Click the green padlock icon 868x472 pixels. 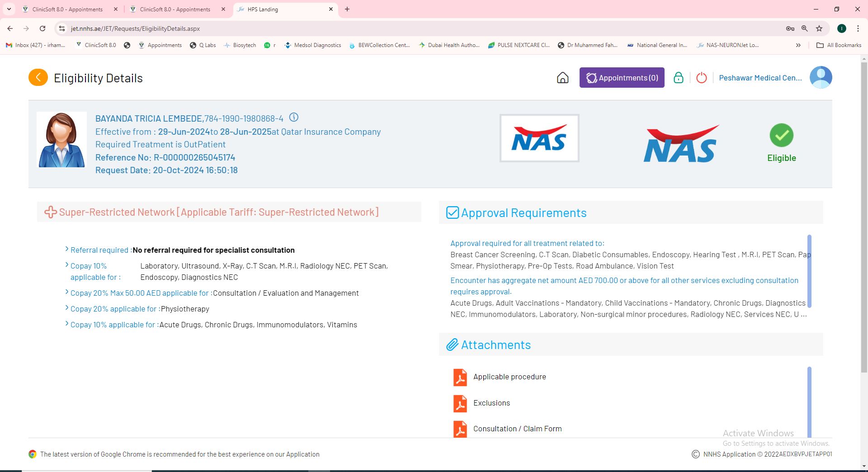coord(678,78)
